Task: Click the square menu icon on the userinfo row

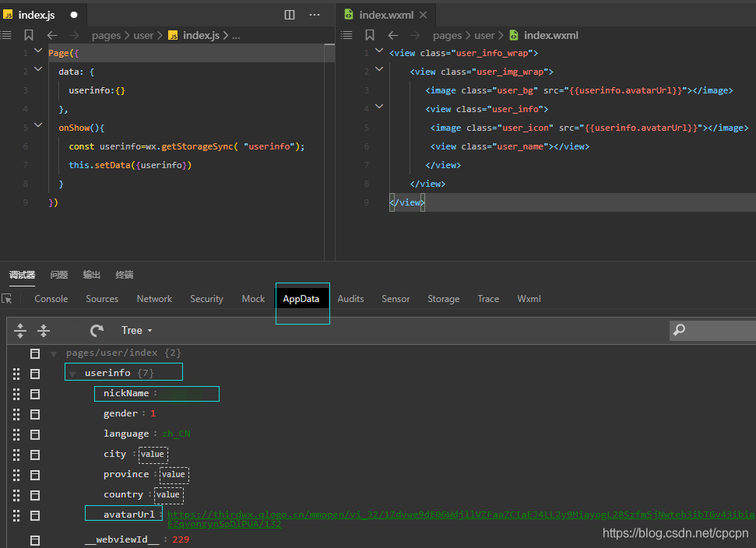Action: click(x=35, y=374)
